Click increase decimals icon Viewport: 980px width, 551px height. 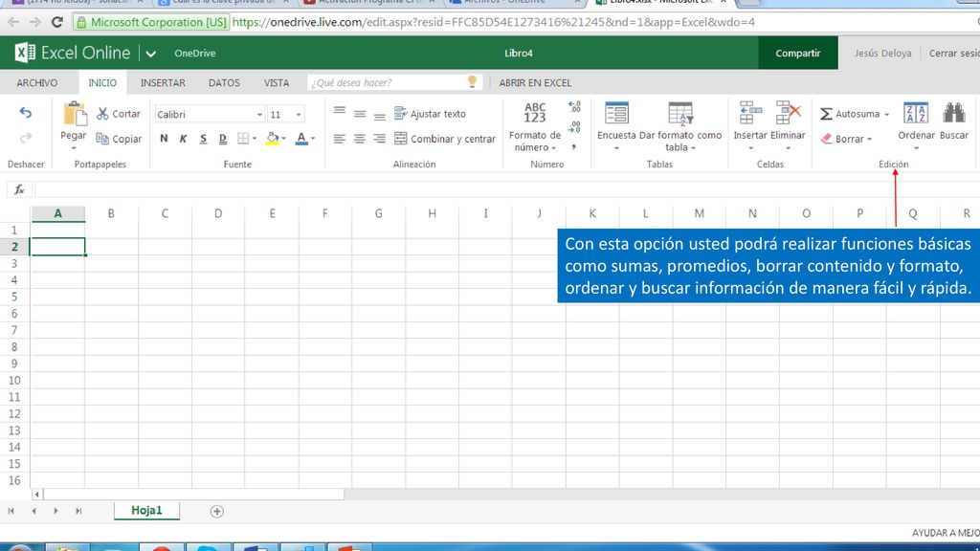coord(574,107)
